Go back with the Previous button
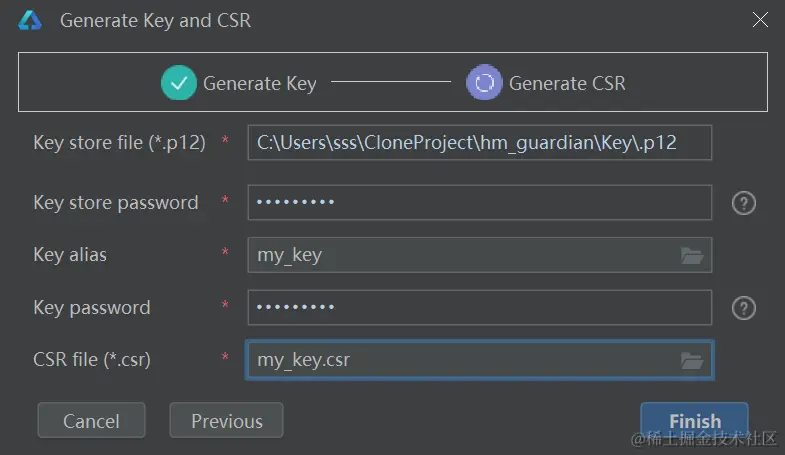Viewport: 785px width, 455px height. tap(226, 421)
